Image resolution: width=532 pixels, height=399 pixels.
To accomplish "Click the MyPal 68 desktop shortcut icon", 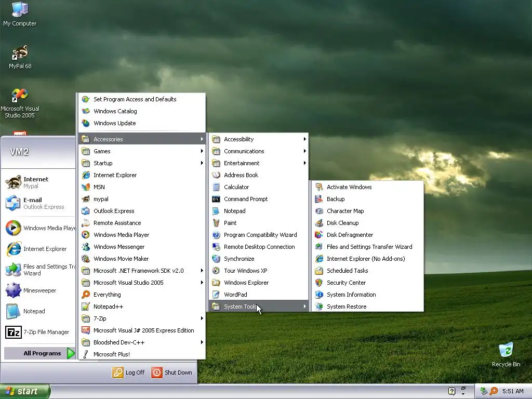I will [x=20, y=52].
